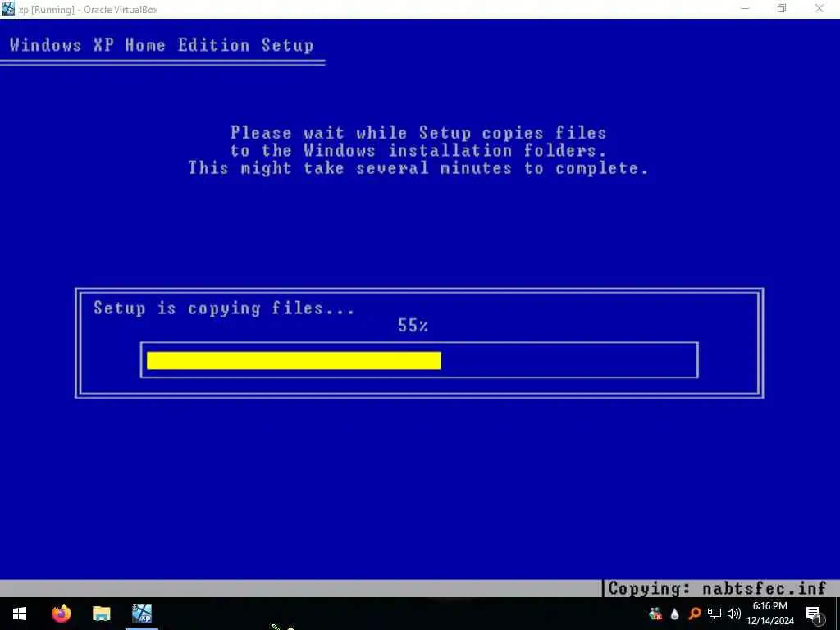Minimize the VirtualBox xp window
840x630 pixels.
point(745,8)
